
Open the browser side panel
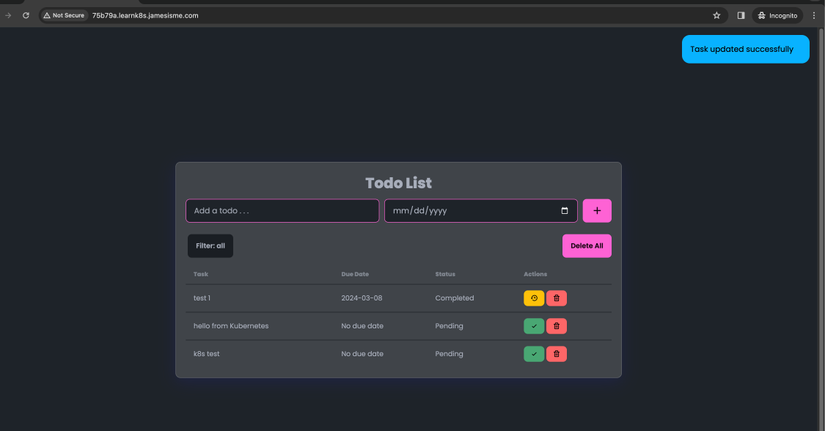click(x=741, y=16)
